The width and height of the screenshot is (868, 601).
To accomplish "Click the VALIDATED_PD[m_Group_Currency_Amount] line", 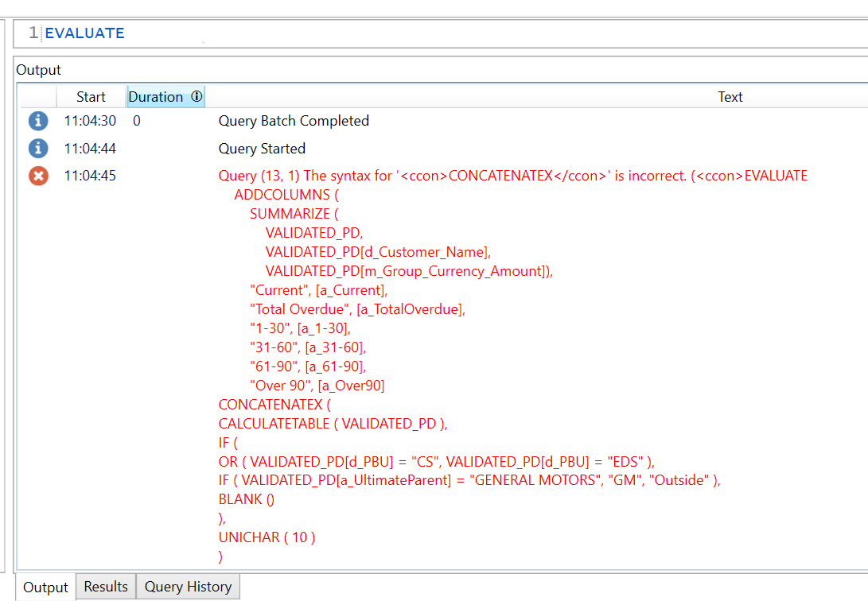I will pyautogui.click(x=409, y=271).
